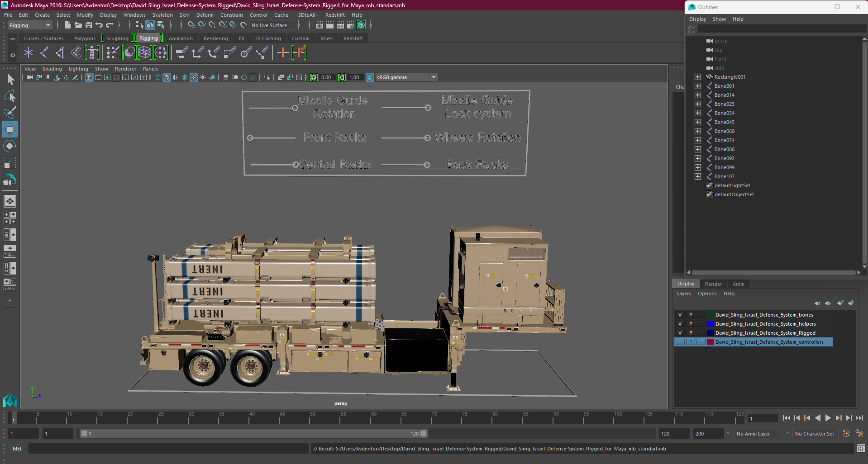Click the Play backwards button

click(x=818, y=418)
